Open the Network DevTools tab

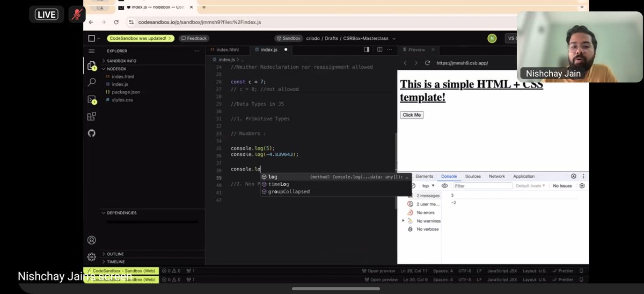click(497, 176)
